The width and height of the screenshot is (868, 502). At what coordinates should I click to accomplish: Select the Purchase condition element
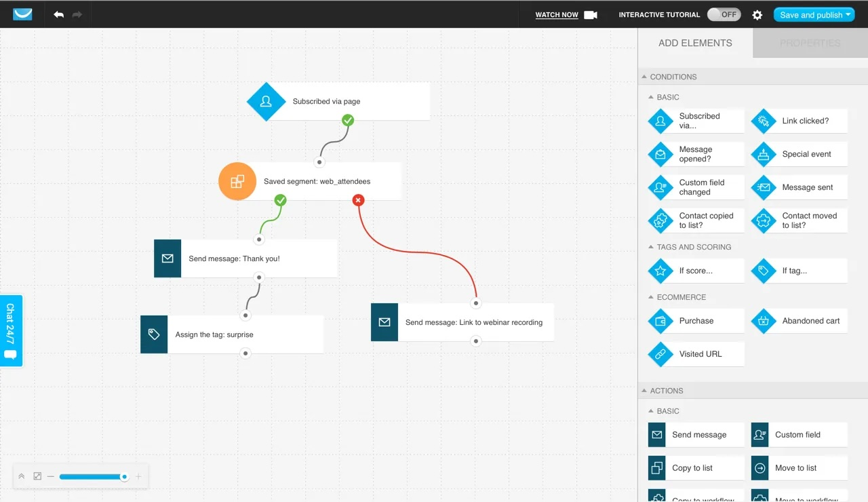(x=696, y=321)
